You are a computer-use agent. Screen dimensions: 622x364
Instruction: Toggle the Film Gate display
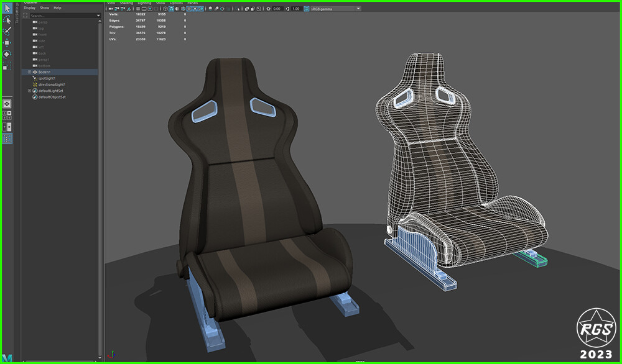coord(144,9)
